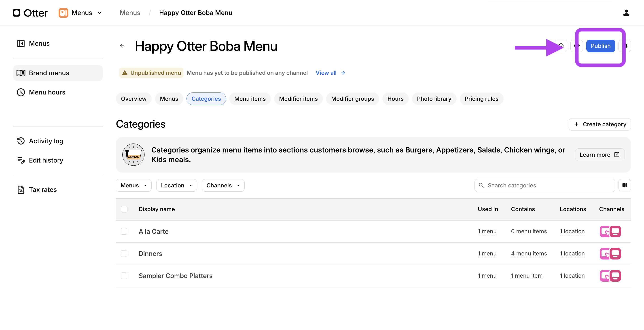Click channel icons in Sampler Combo Platters row
The width and height of the screenshot is (644, 330).
pyautogui.click(x=610, y=276)
